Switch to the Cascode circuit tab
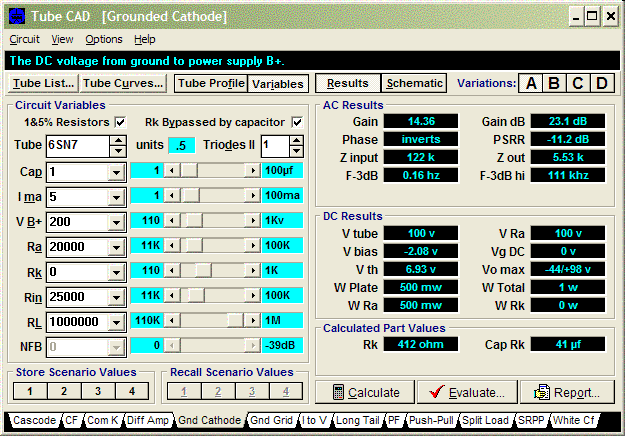This screenshot has width=625, height=436. 34,420
